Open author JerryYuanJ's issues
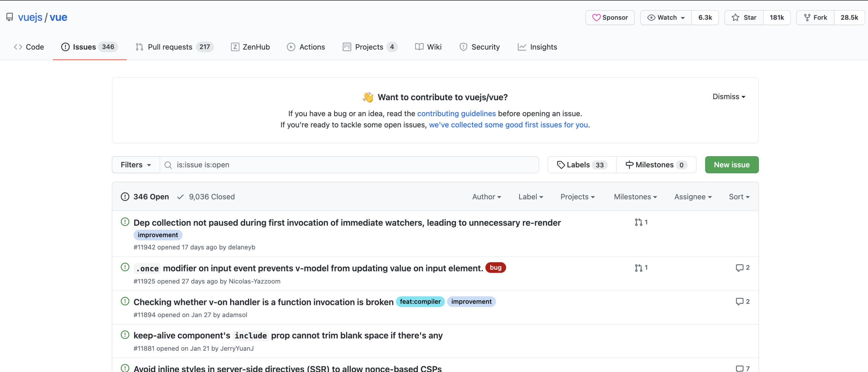868x372 pixels. [x=237, y=348]
